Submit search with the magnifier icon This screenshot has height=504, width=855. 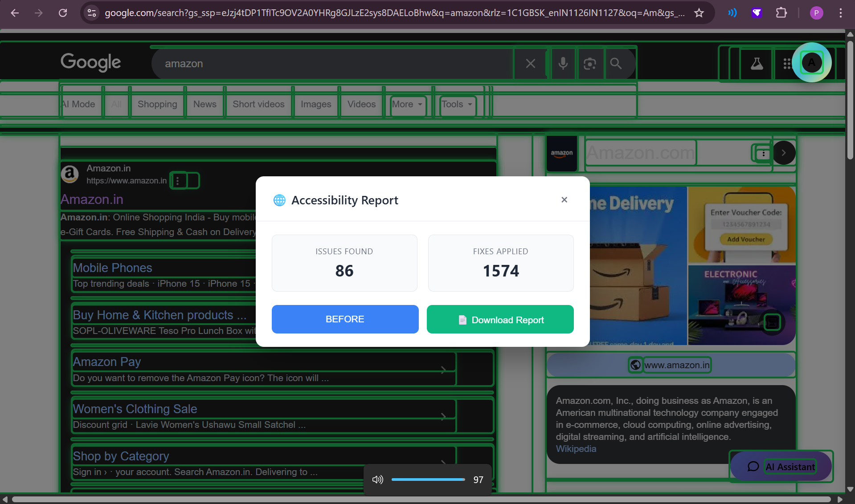616,64
